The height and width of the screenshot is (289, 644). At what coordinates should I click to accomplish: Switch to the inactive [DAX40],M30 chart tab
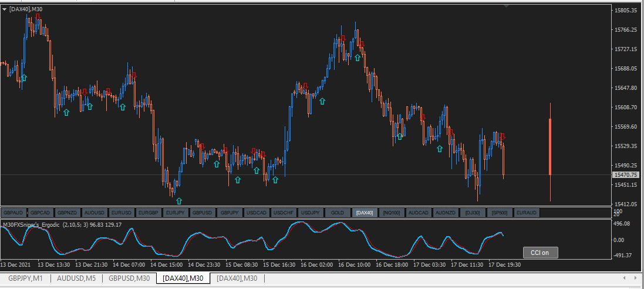coord(237,278)
